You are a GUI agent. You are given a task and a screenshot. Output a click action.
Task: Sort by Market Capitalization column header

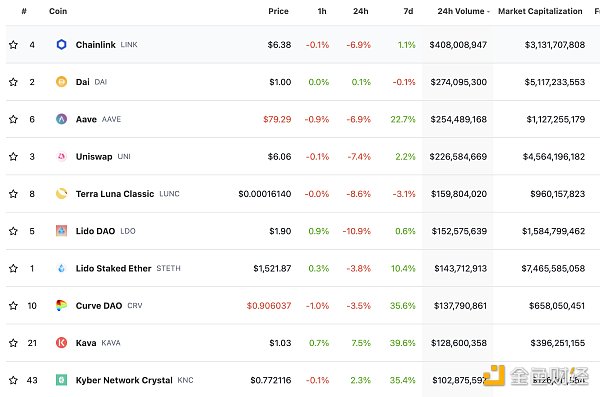click(x=540, y=11)
